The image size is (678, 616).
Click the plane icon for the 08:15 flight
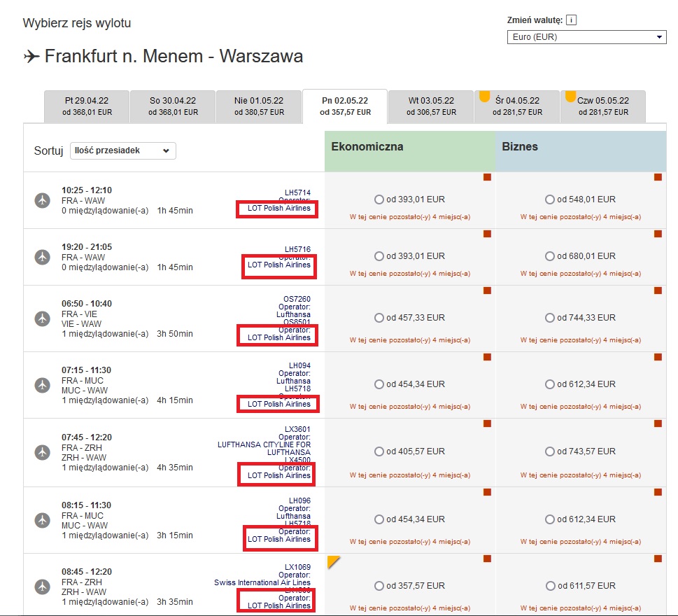point(43,520)
